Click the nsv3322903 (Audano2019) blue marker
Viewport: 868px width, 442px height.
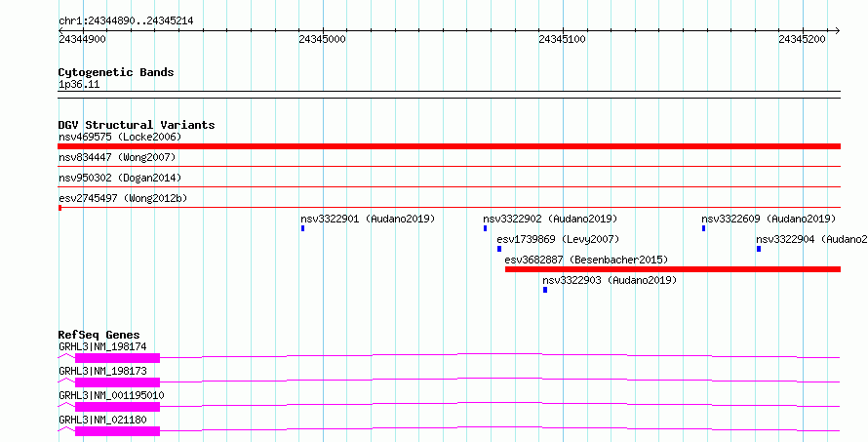pyautogui.click(x=545, y=290)
